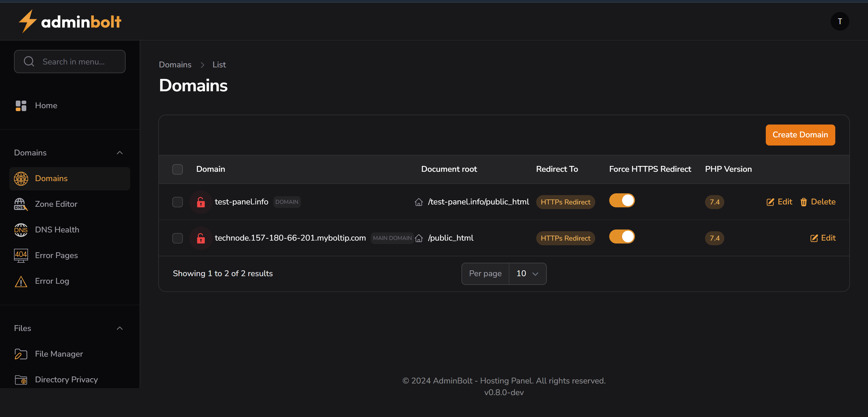
Task: Go to Home in the sidebar
Action: pos(46,106)
